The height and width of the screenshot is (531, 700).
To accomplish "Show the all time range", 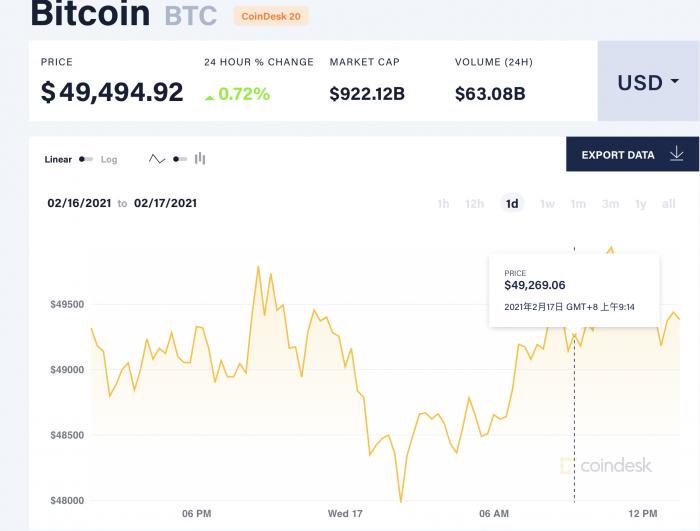I will [669, 204].
